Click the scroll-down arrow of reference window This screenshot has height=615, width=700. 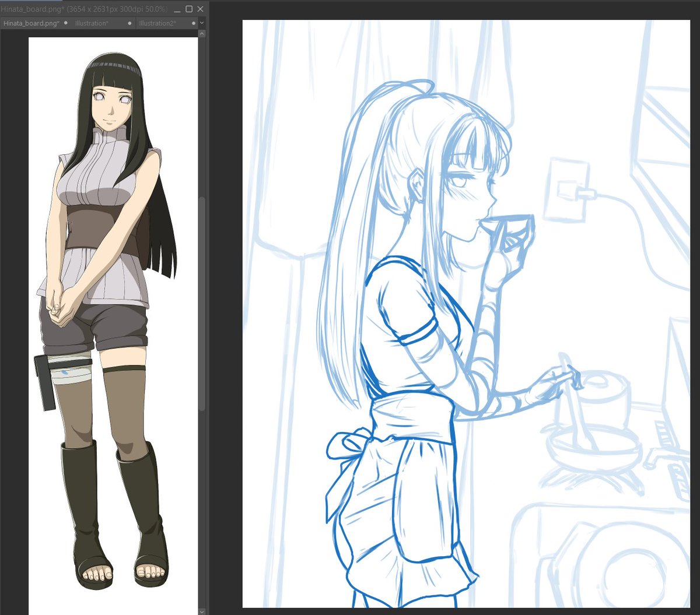tap(202, 611)
